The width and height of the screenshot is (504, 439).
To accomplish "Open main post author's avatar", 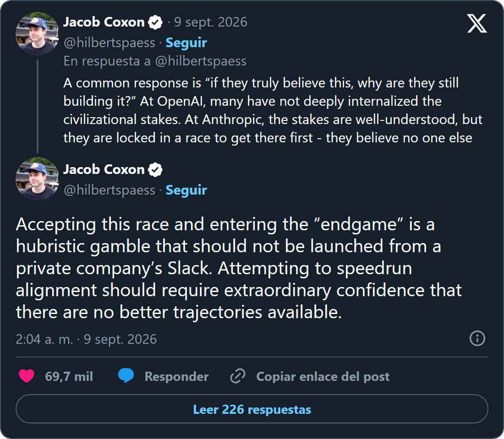I will [x=37, y=179].
